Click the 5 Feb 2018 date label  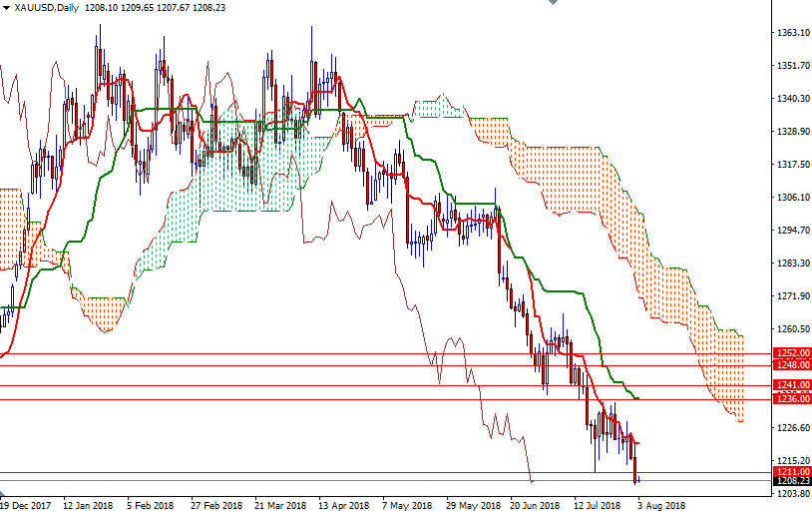click(150, 505)
